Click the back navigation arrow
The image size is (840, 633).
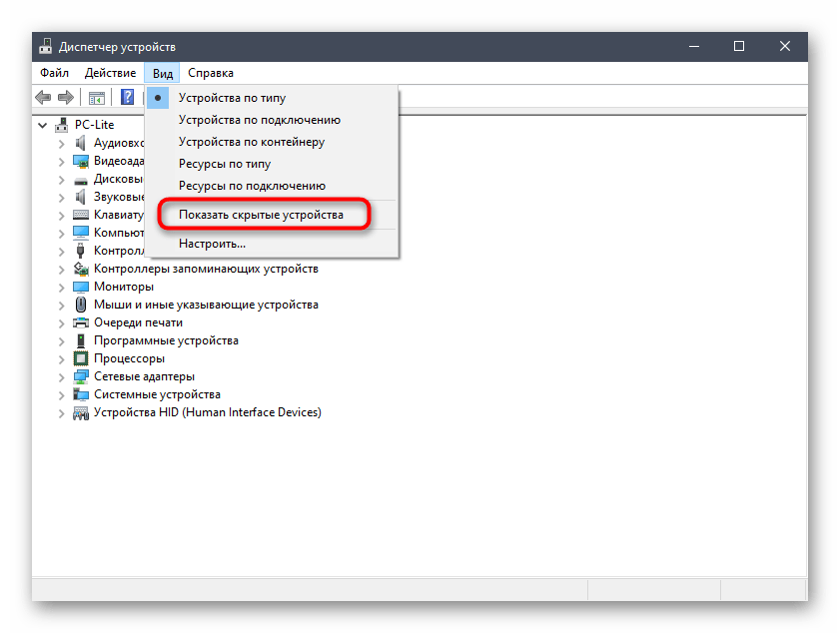point(42,97)
